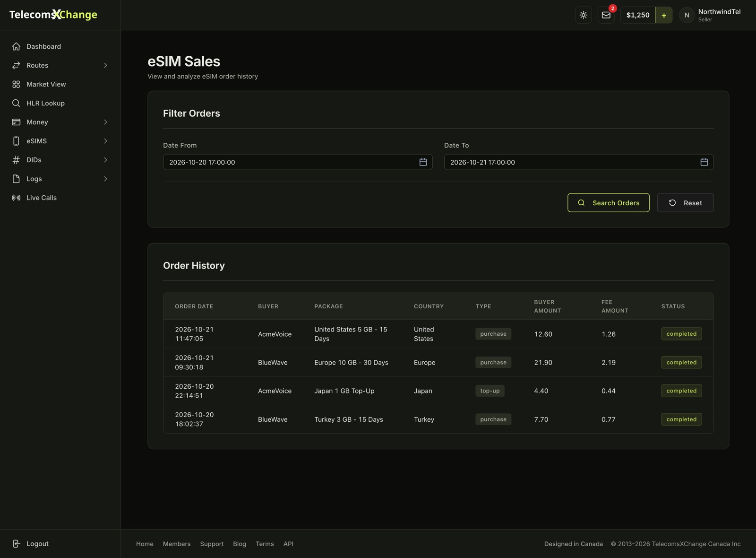This screenshot has height=558, width=756.
Task: Click the 2026-10-21 11:47:05 order date
Action: pos(194,334)
